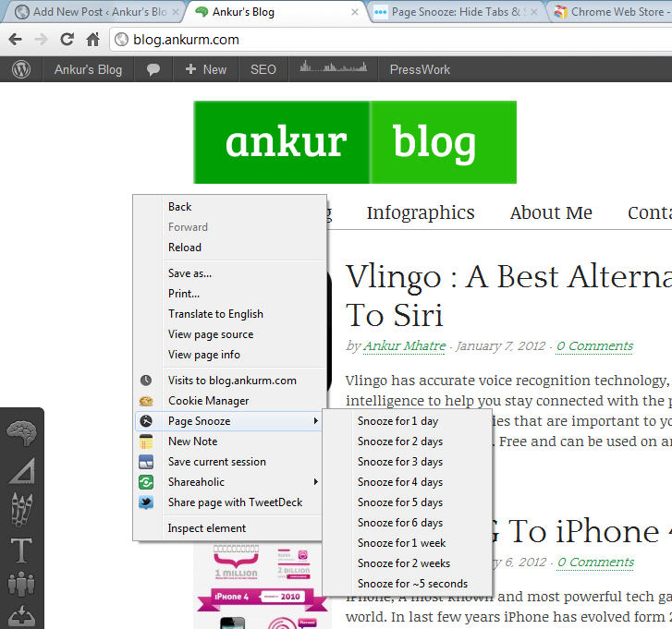
Task: Select New Note from context menu
Action: pos(229,442)
